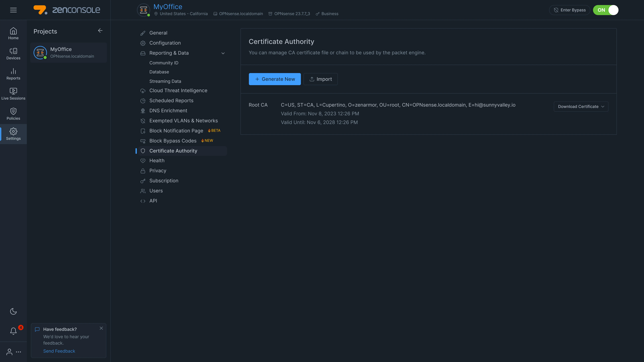
Task: Open the Reports section
Action: coord(13,74)
